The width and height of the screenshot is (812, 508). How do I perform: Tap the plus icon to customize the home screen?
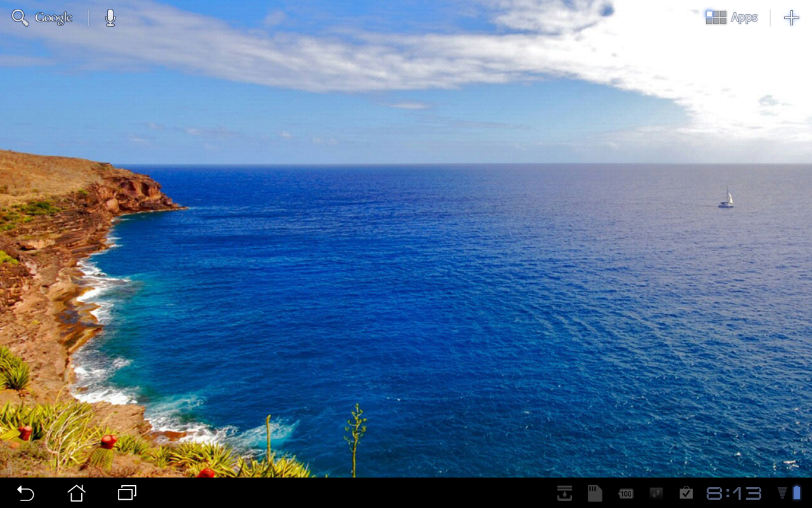pos(791,18)
